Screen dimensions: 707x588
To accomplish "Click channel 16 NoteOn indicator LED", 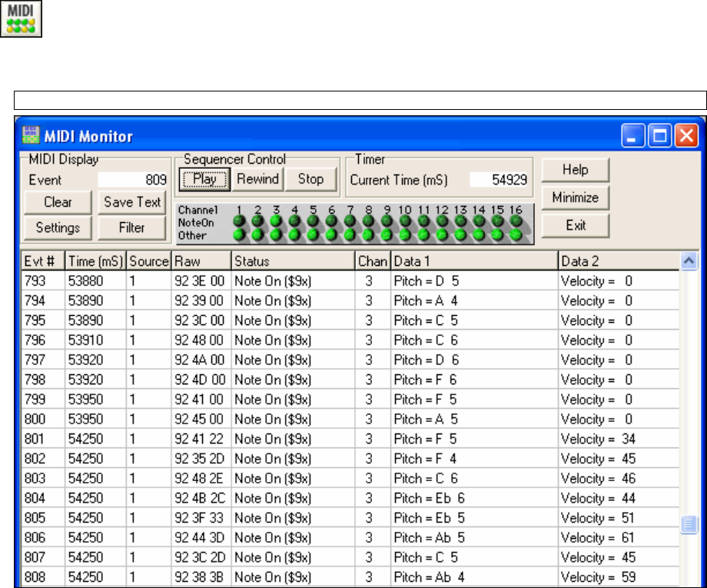I will point(516,221).
